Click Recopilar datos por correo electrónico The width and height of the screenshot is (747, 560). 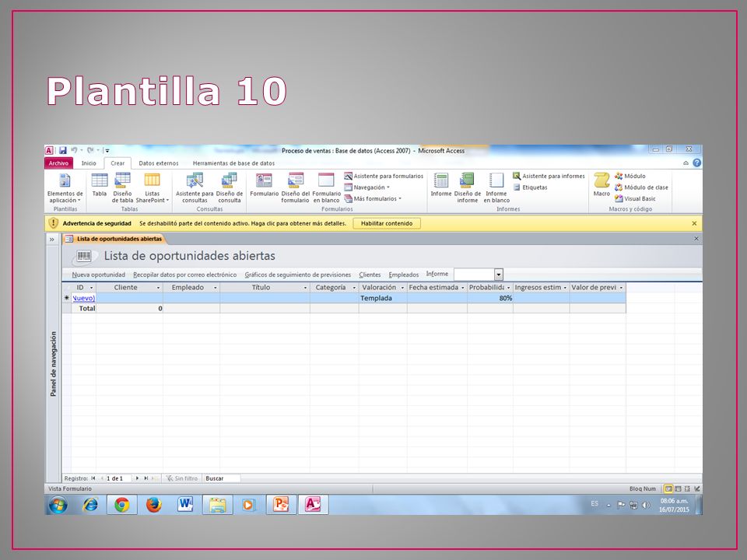[x=185, y=275]
